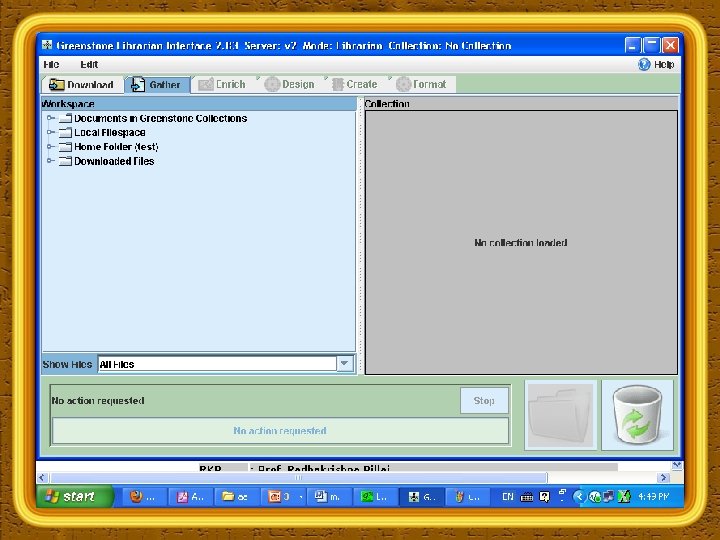Click folder icon beside Documents in Greenstone Collections
The image size is (720, 540).
click(x=66, y=118)
